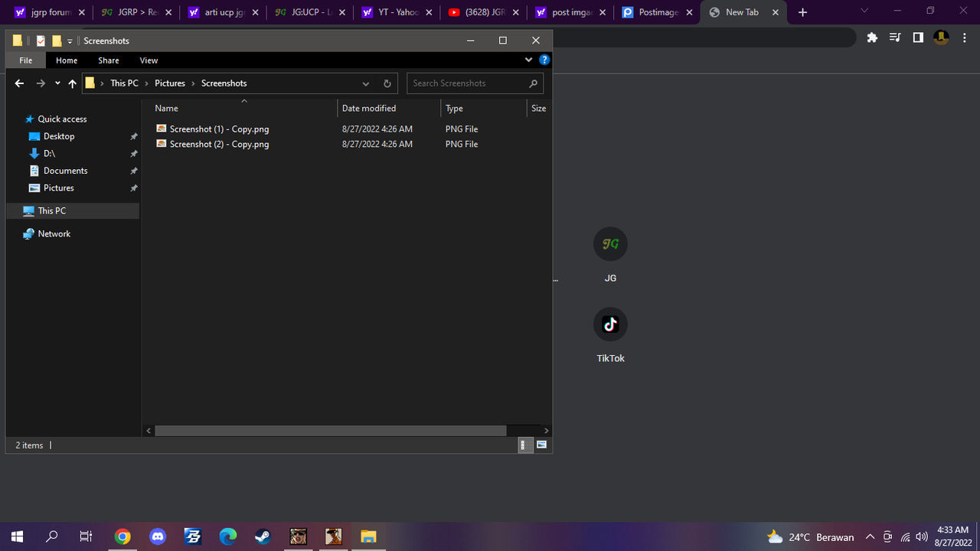Switch to Details view layout
The width and height of the screenshot is (980, 551).
coord(525,445)
